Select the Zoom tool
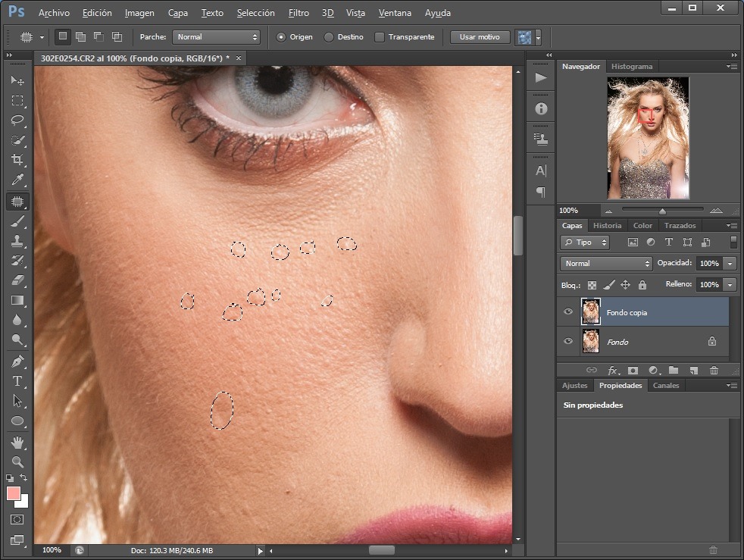The width and height of the screenshot is (744, 560). coord(17,461)
